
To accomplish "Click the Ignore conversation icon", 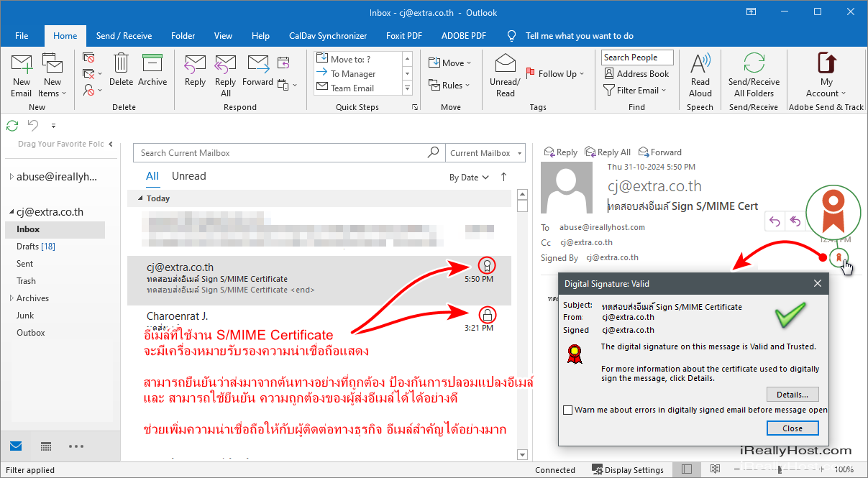I will [x=89, y=58].
